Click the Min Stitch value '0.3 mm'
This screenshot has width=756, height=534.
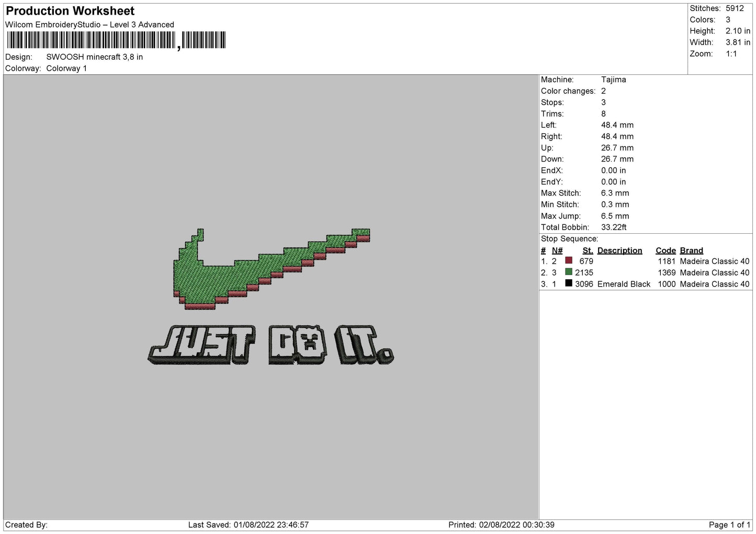click(x=615, y=204)
